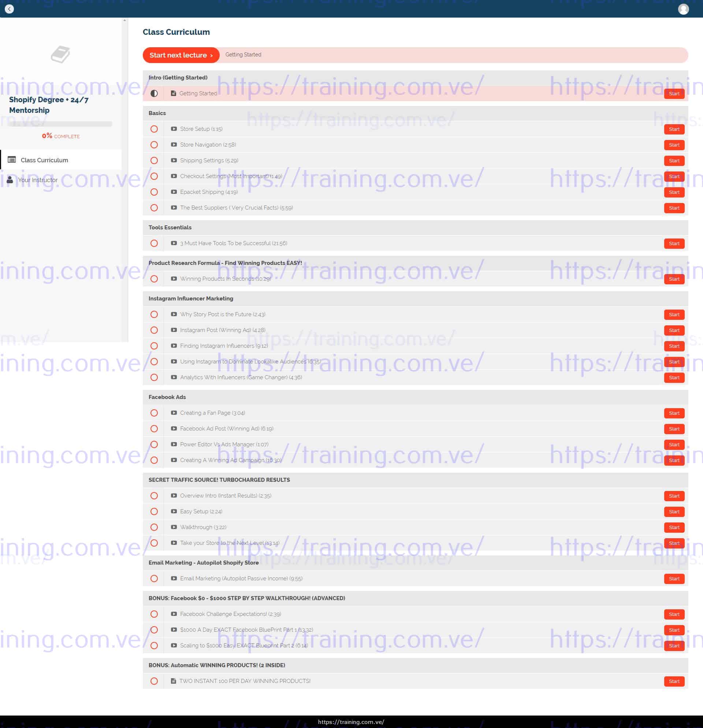703x728 pixels.
Task: Click document icon beside Getting Started lecture
Action: coord(173,93)
